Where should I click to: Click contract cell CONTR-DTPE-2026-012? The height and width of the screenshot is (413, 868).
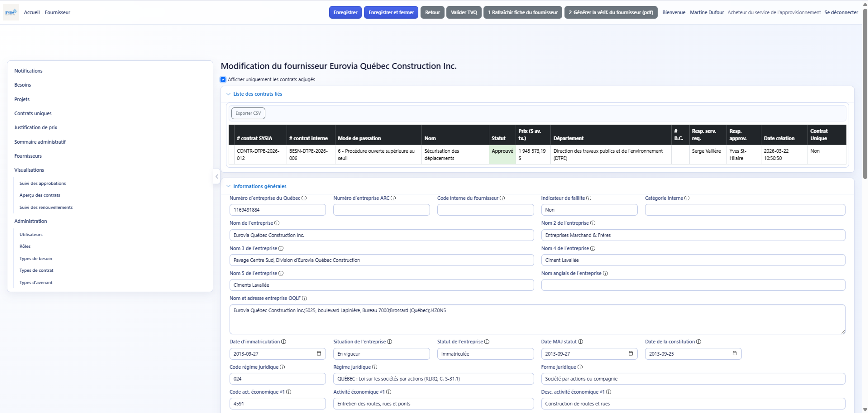click(x=260, y=155)
